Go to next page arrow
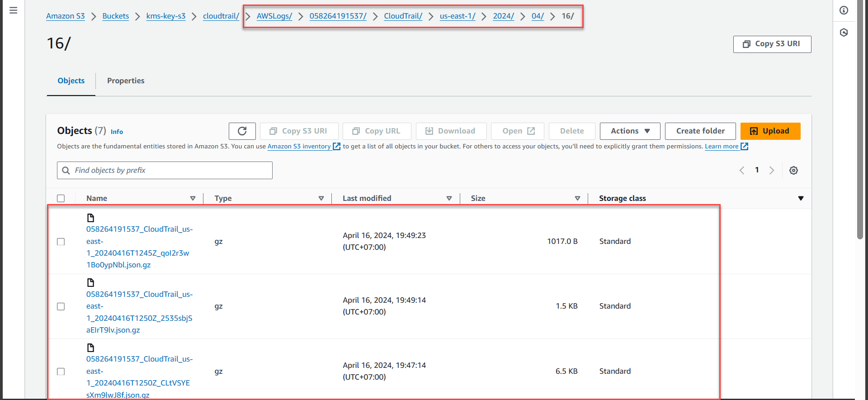This screenshot has width=868, height=400. pos(772,171)
